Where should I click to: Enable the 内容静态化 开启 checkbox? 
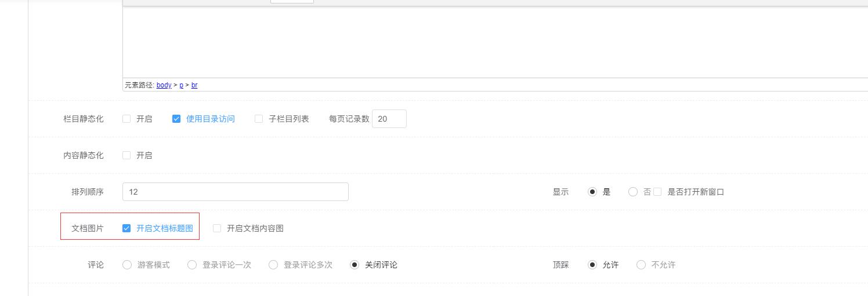click(x=126, y=155)
